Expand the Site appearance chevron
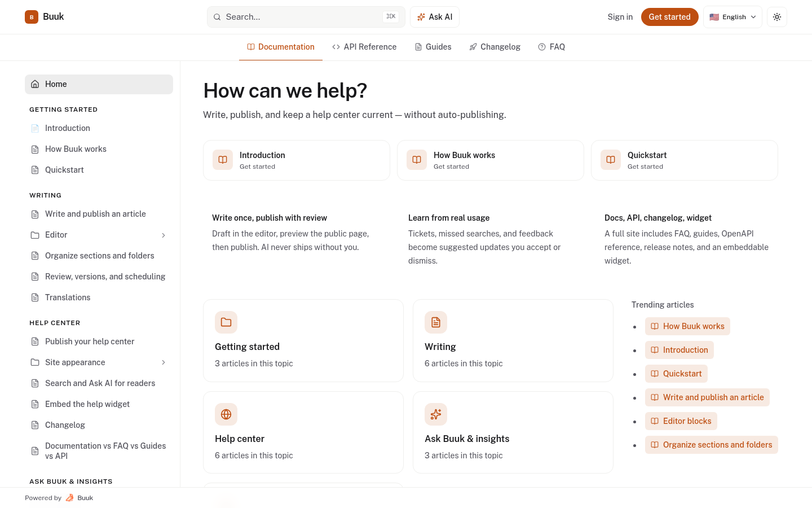This screenshot has width=812, height=508. (164, 362)
